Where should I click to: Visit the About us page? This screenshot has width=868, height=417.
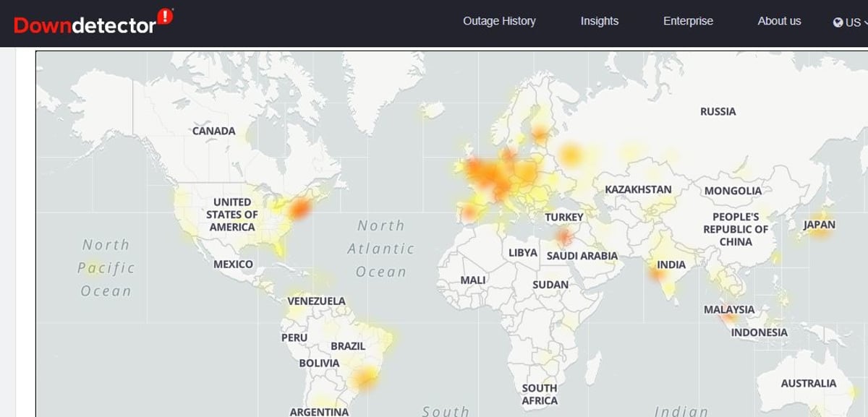779,21
